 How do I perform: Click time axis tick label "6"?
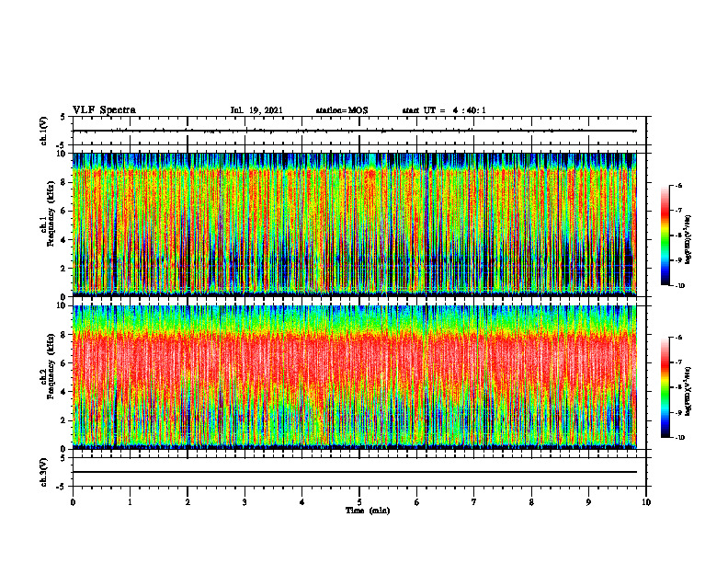(x=417, y=502)
